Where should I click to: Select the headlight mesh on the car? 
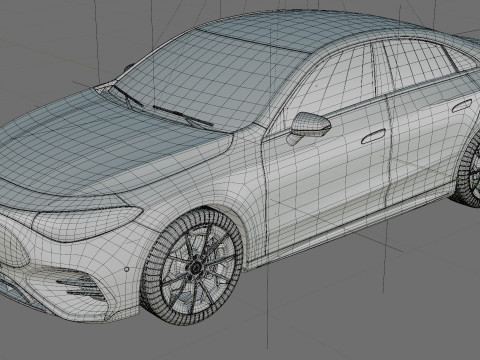coord(88,223)
